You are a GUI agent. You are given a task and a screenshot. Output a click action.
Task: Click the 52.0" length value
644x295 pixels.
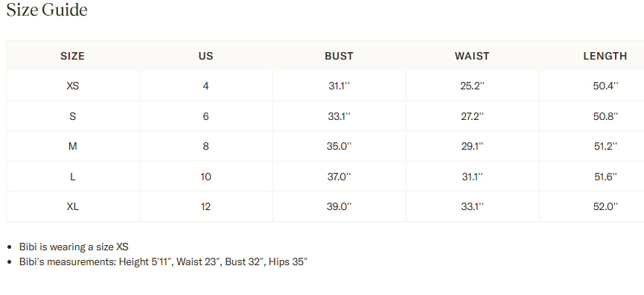coord(605,206)
